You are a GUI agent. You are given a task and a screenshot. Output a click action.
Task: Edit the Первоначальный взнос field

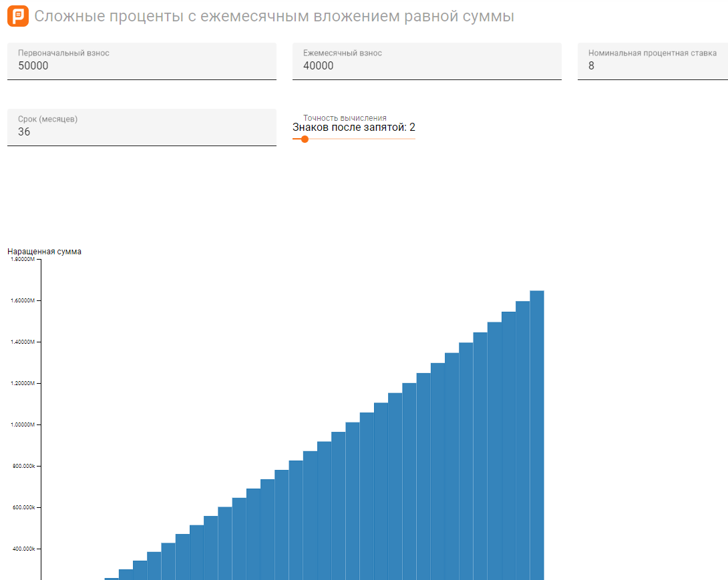click(142, 61)
